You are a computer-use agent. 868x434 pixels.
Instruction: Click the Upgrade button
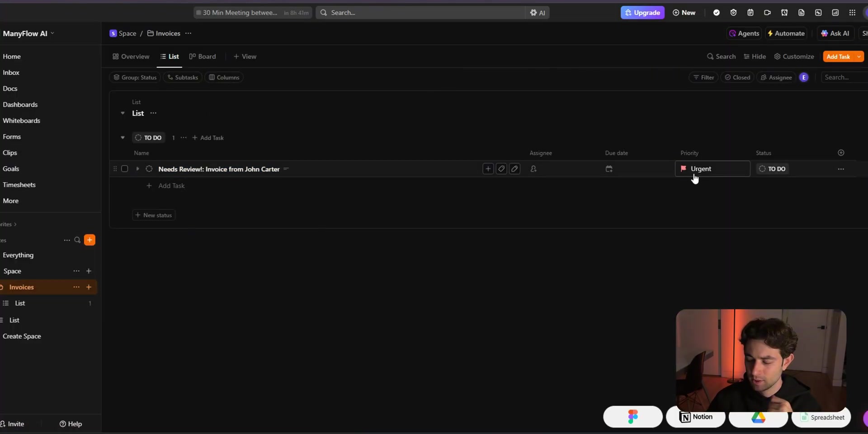pos(642,13)
